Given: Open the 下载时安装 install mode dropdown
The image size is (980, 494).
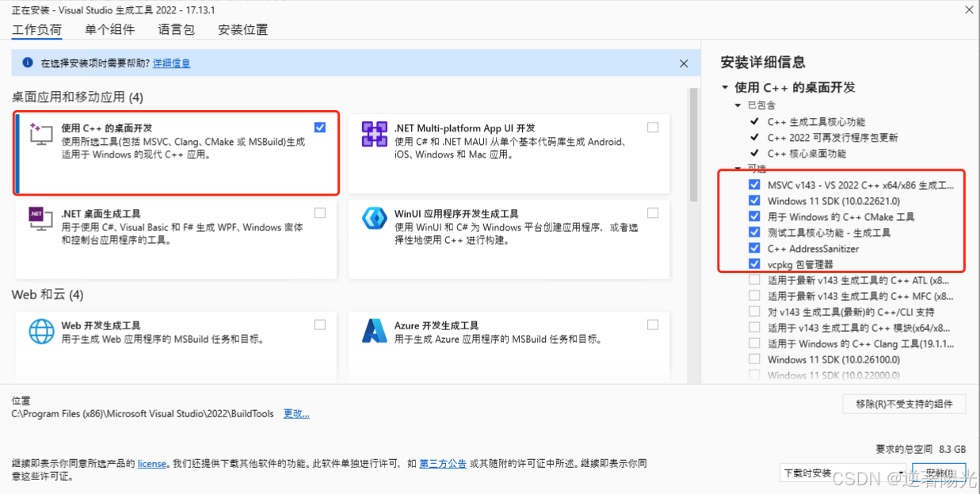Looking at the screenshot, I should tap(843, 473).
